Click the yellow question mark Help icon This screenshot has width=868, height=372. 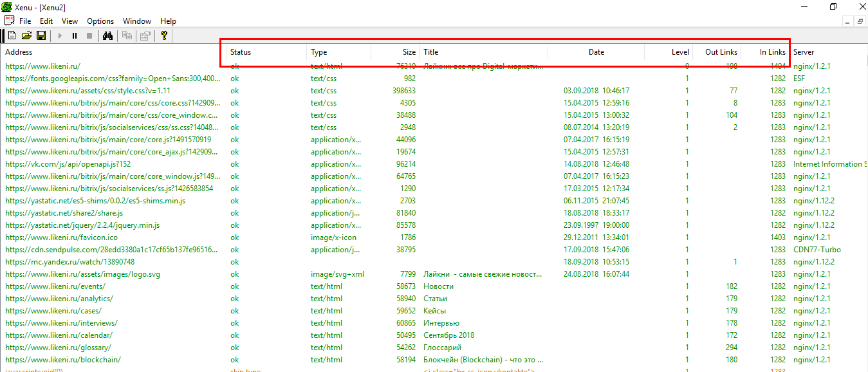tap(164, 36)
